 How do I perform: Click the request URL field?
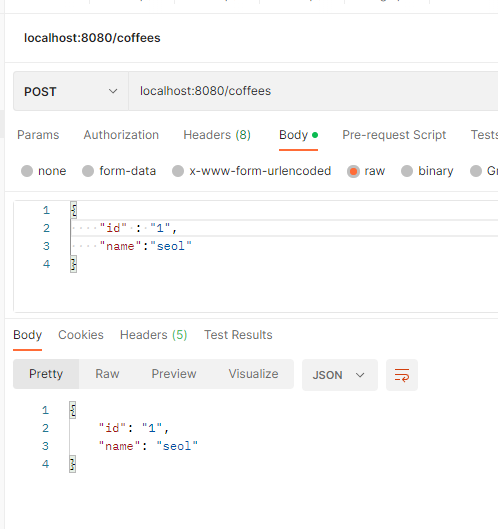[313, 91]
